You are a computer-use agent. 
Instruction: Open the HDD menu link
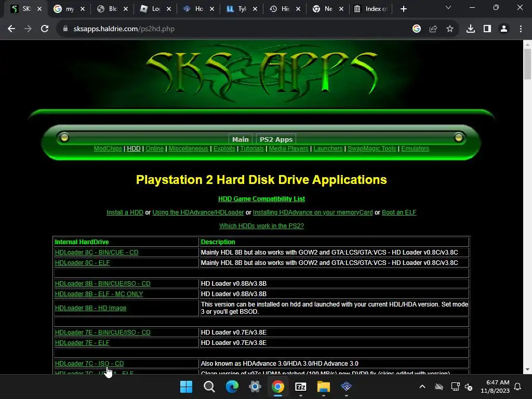coord(134,149)
